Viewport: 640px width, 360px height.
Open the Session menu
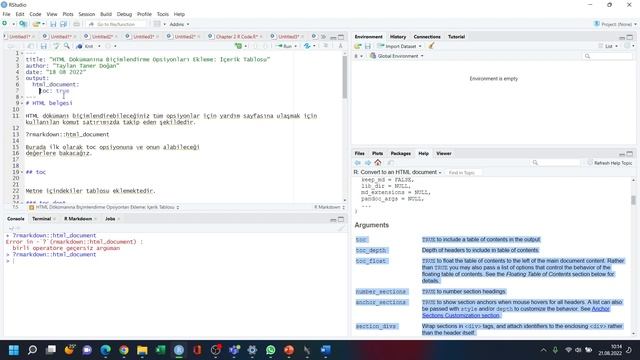pyautogui.click(x=87, y=14)
